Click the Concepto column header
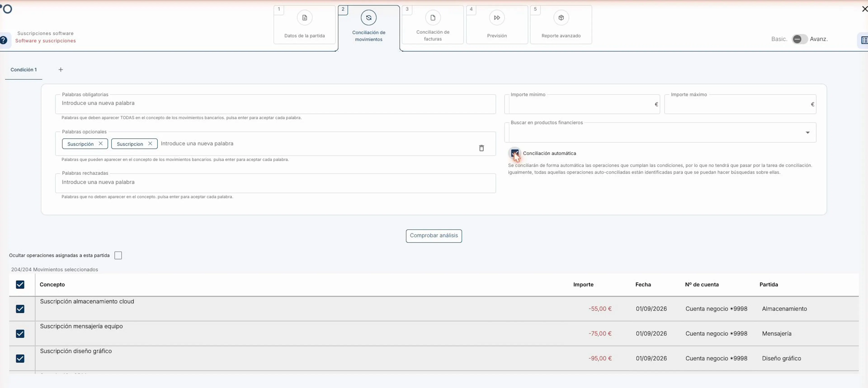 [52, 285]
